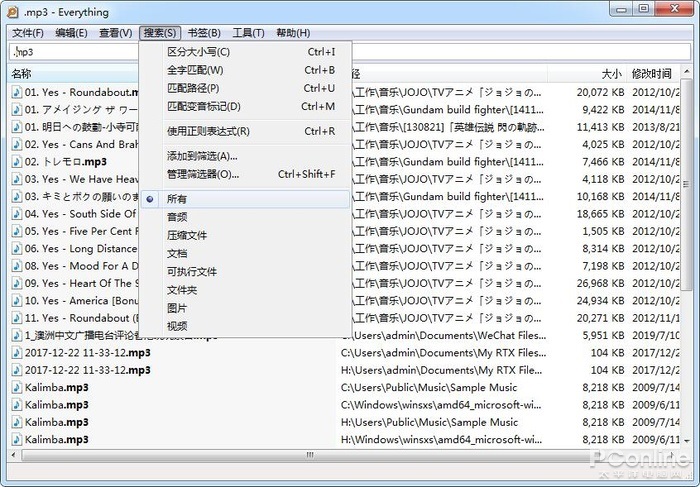Sort by the 修改时间 column header
700x487 pixels.
(x=654, y=74)
